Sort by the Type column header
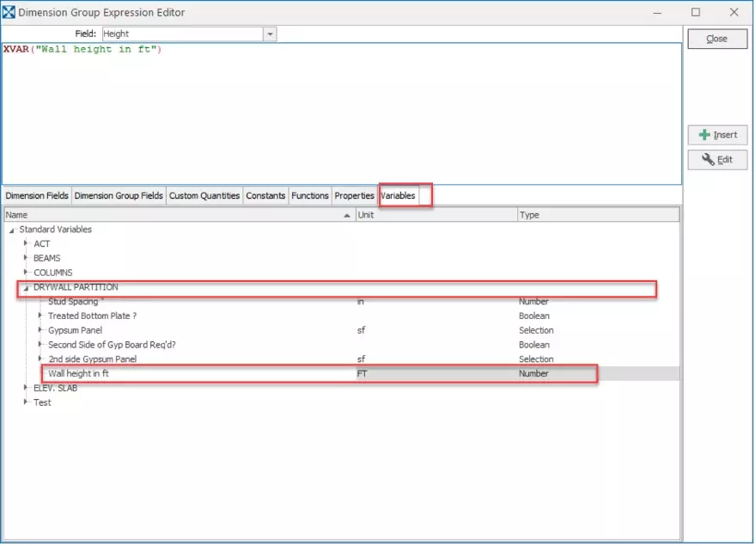Screen dimensions: 756x546 (598, 215)
